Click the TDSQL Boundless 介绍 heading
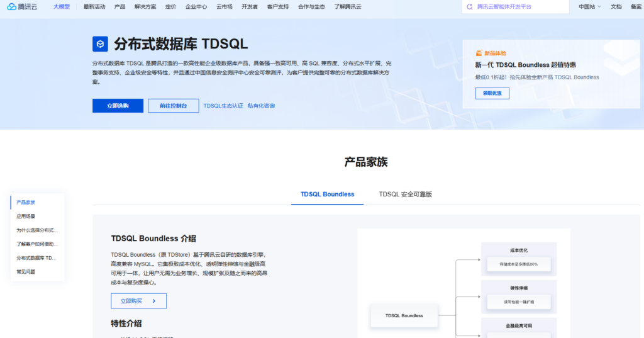Image resolution: width=644 pixels, height=338 pixels. pyautogui.click(x=153, y=239)
